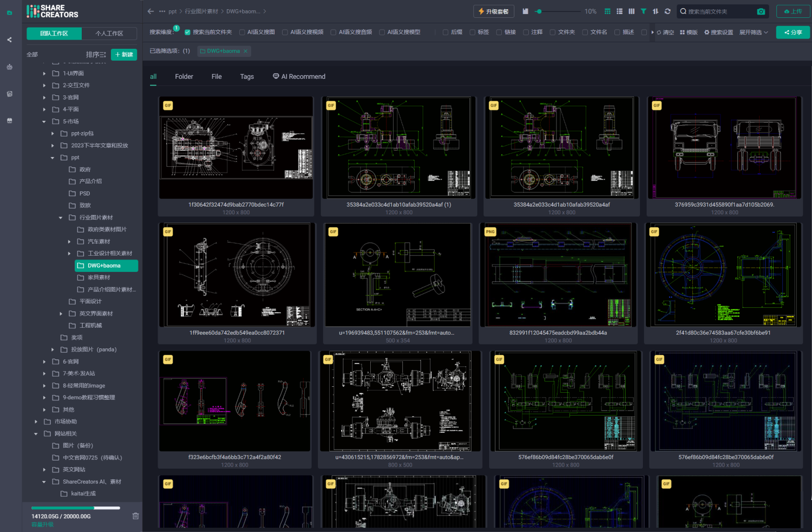Collapse the 5-市场 folder tree
This screenshot has width=812, height=532.
[x=44, y=121]
